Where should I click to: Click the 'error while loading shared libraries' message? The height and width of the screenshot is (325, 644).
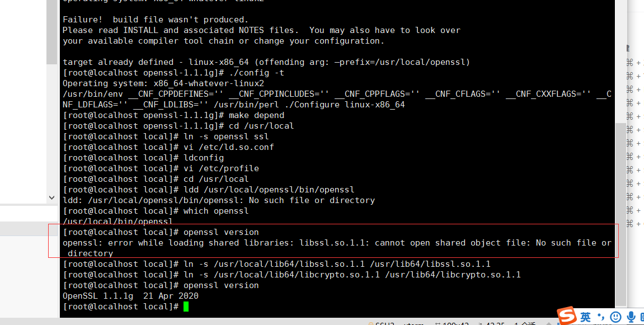pos(337,248)
